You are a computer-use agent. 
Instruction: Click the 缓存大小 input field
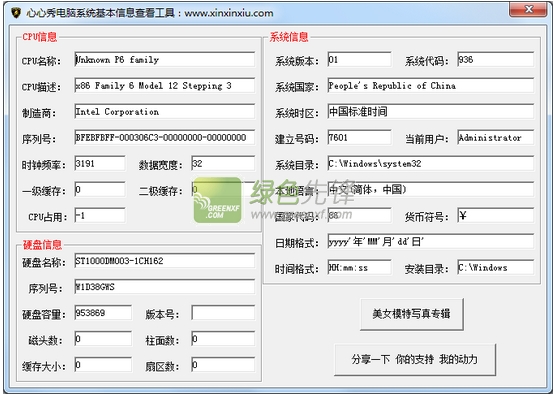pos(103,365)
